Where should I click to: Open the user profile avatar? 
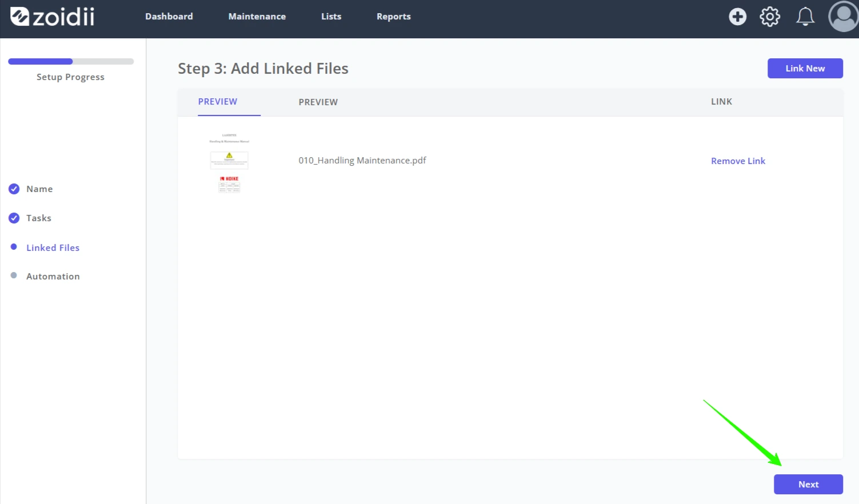coord(843,17)
